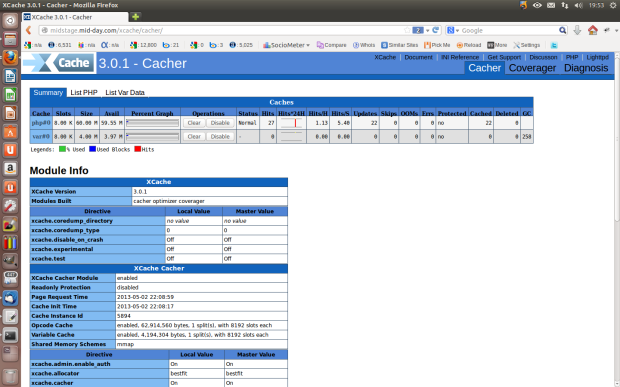Open the var#0 cache link
Image resolution: width=620 pixels, height=387 pixels.
click(41, 136)
